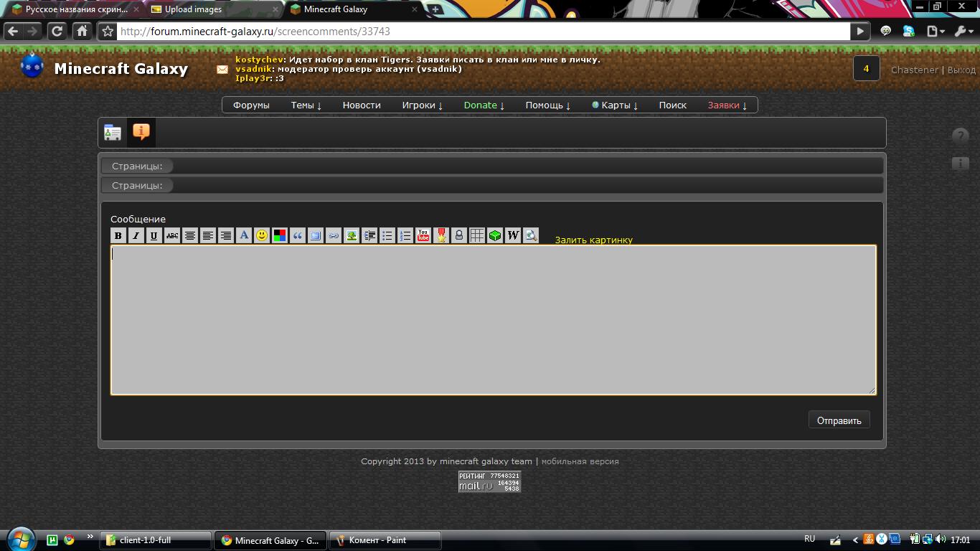Click the question mark help icon at right

(961, 135)
